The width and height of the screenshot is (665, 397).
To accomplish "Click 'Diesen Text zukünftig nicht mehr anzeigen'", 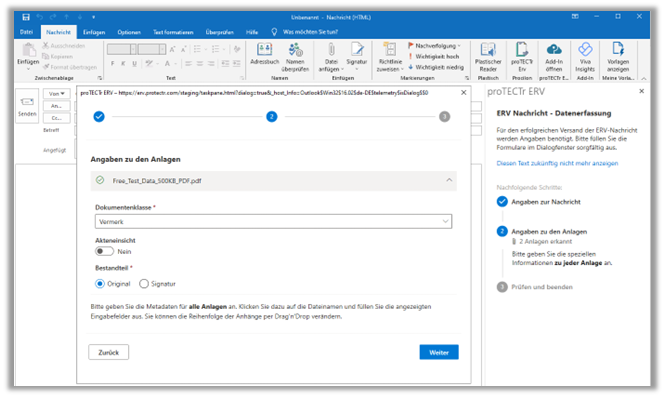I will click(x=557, y=163).
